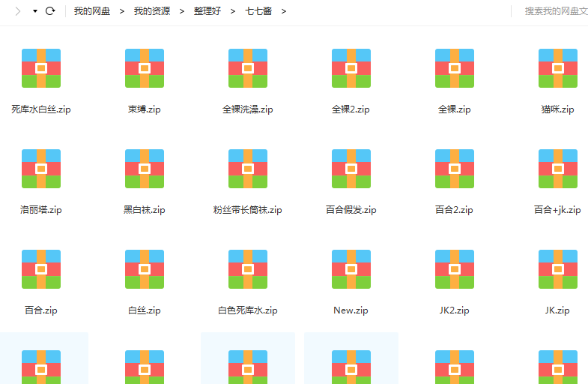Choose the 粉丝带长筒袜.zip file icon
Viewport: 588px width, 384px height.
click(x=248, y=169)
